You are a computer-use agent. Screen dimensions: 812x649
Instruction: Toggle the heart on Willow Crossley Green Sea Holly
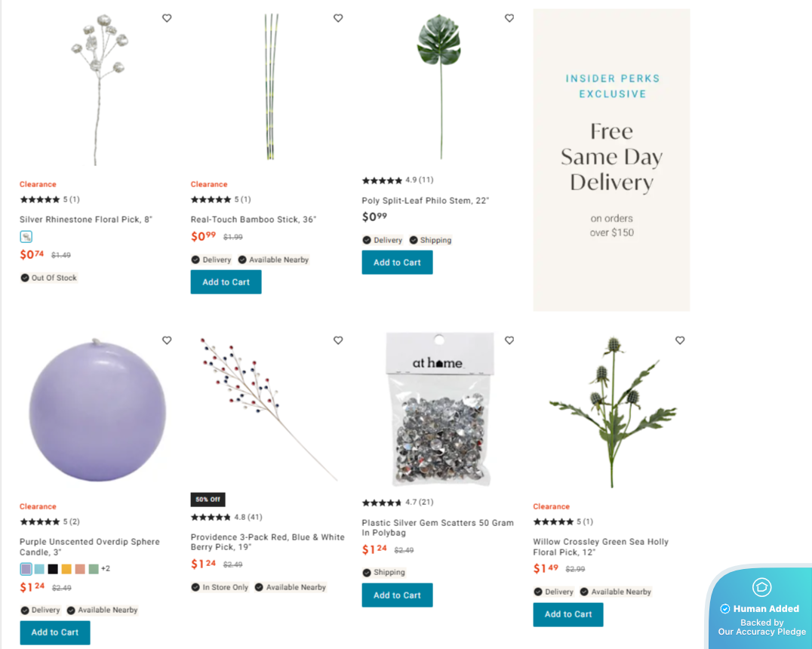(680, 340)
